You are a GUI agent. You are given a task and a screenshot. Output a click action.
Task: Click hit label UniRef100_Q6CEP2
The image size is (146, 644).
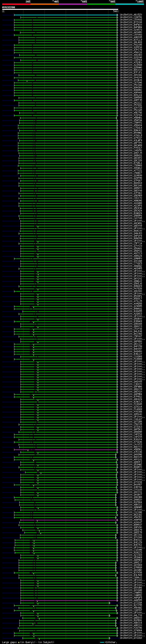coord(131,158)
